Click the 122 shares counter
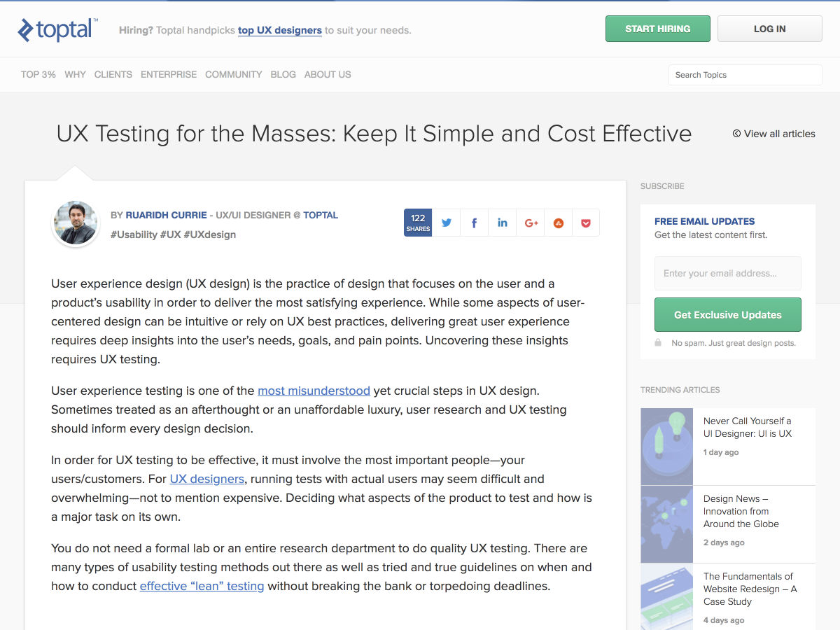Screen dimensions: 840x630 pos(418,223)
